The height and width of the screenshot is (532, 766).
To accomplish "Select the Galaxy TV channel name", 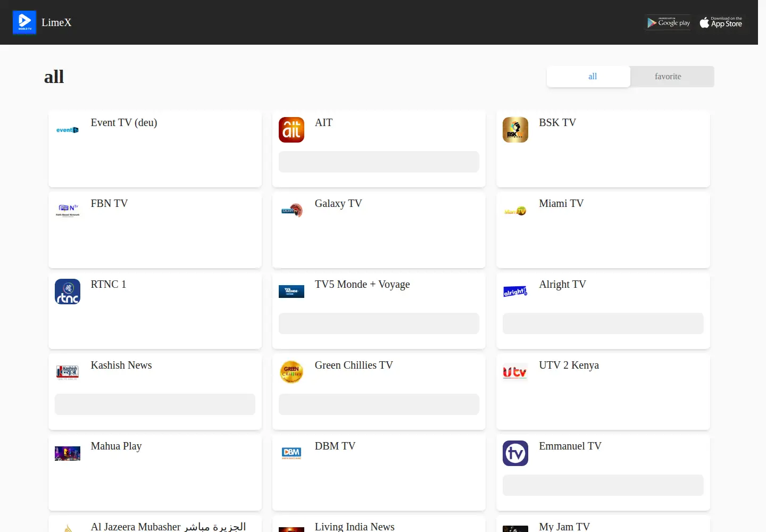I will [338, 203].
